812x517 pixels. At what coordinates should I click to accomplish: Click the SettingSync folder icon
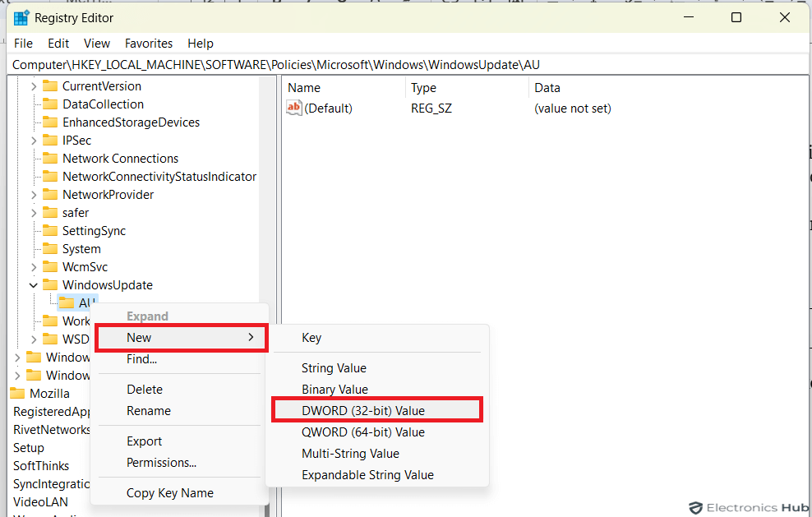coord(50,231)
